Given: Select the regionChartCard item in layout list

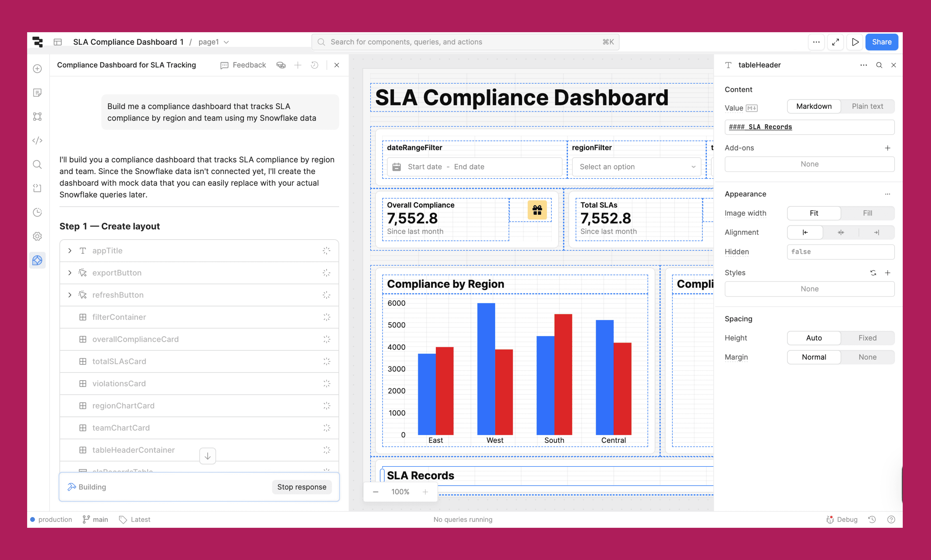Looking at the screenshot, I should 123,405.
